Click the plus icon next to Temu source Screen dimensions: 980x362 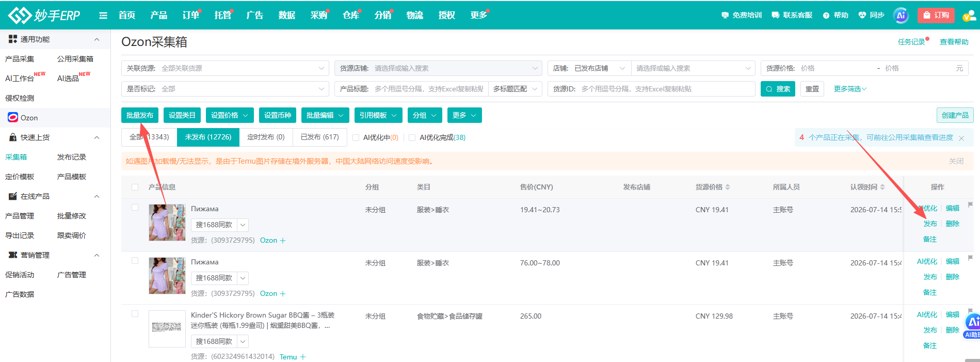click(303, 357)
